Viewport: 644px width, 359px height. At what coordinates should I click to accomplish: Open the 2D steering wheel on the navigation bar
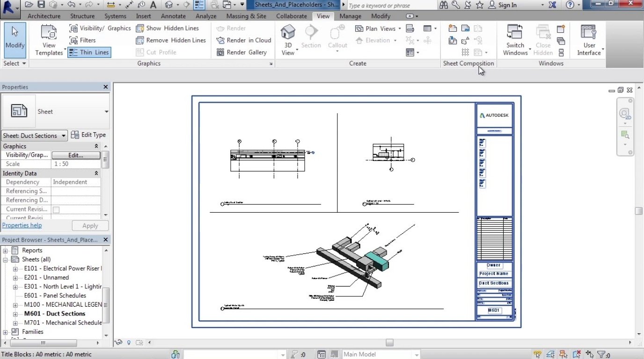[624, 113]
